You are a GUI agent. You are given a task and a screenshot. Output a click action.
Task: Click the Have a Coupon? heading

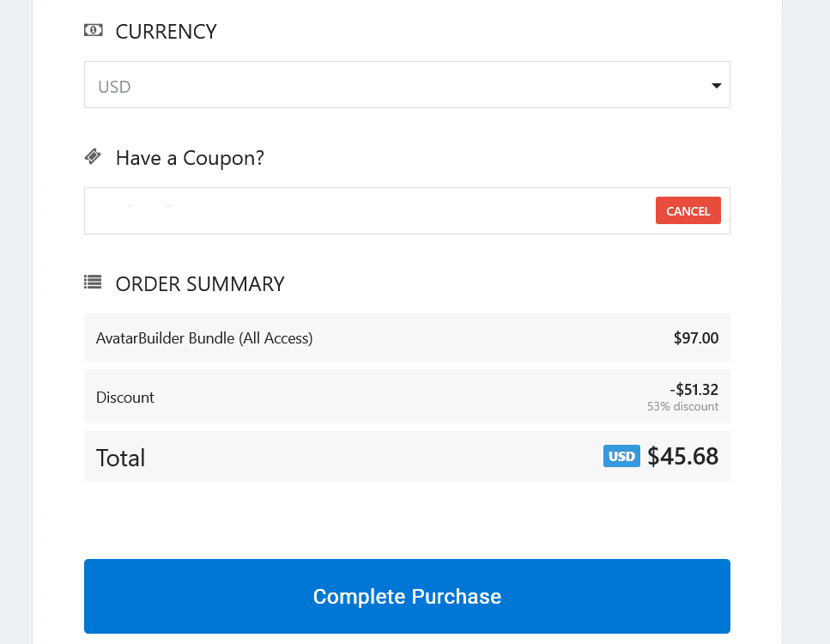click(189, 158)
